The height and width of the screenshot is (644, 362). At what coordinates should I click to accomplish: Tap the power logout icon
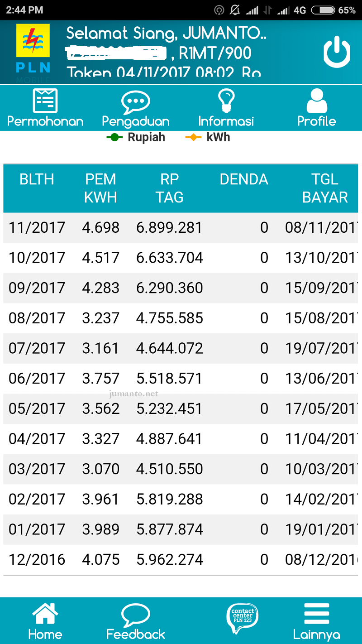337,53
